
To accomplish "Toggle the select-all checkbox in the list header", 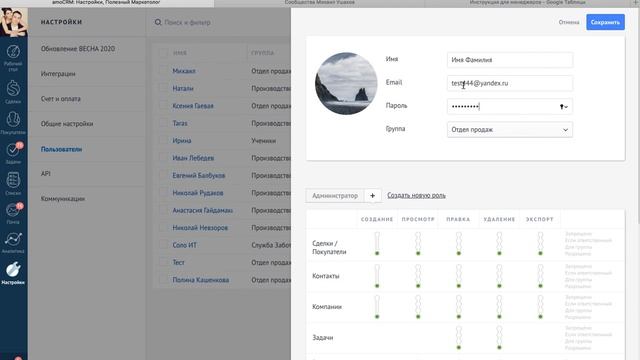I will 163,53.
